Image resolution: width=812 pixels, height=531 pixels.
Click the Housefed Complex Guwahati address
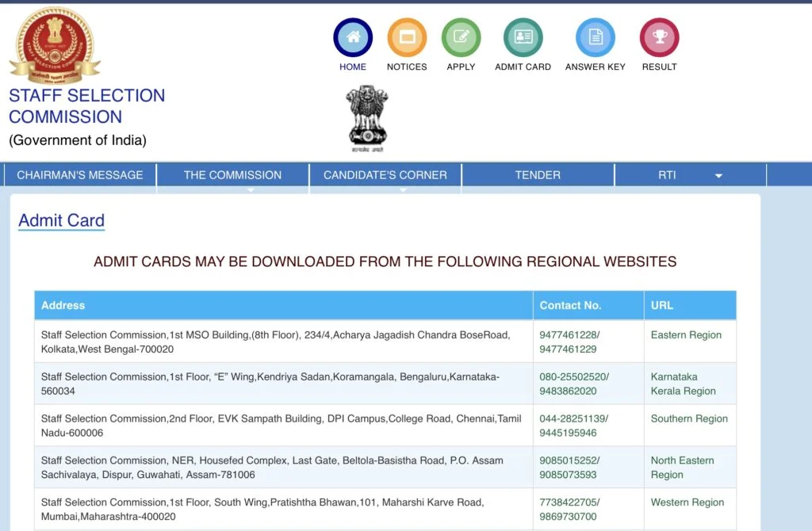[x=284, y=468]
